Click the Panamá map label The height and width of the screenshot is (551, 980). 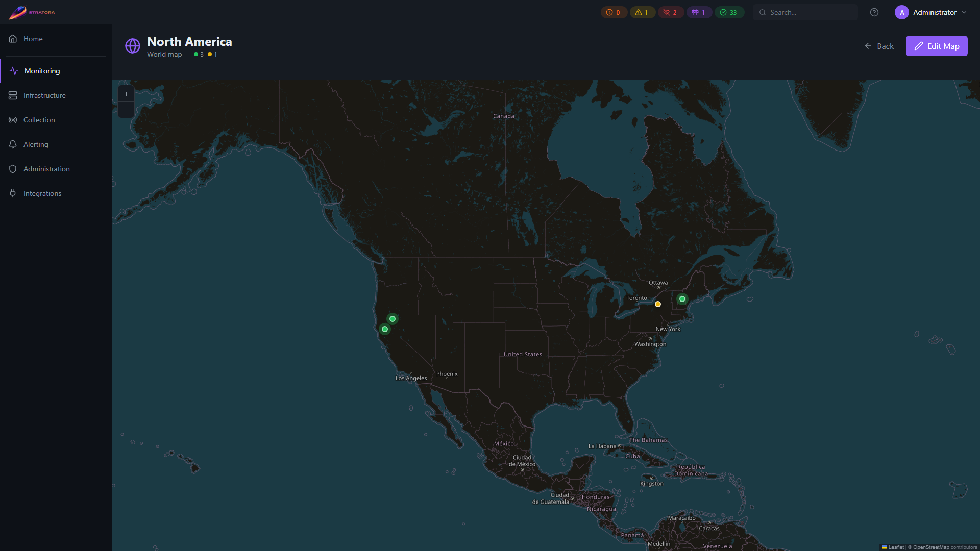tap(632, 535)
